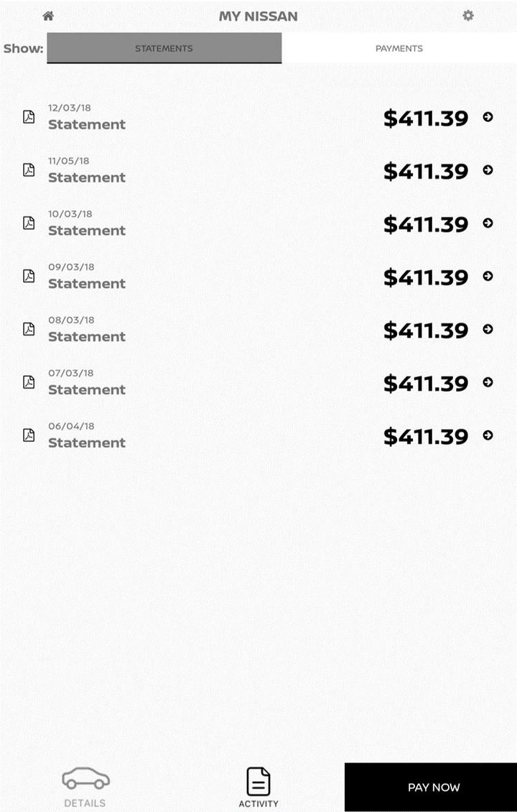This screenshot has width=517, height=812.
Task: Select the Activity document tab
Action: coord(258,787)
